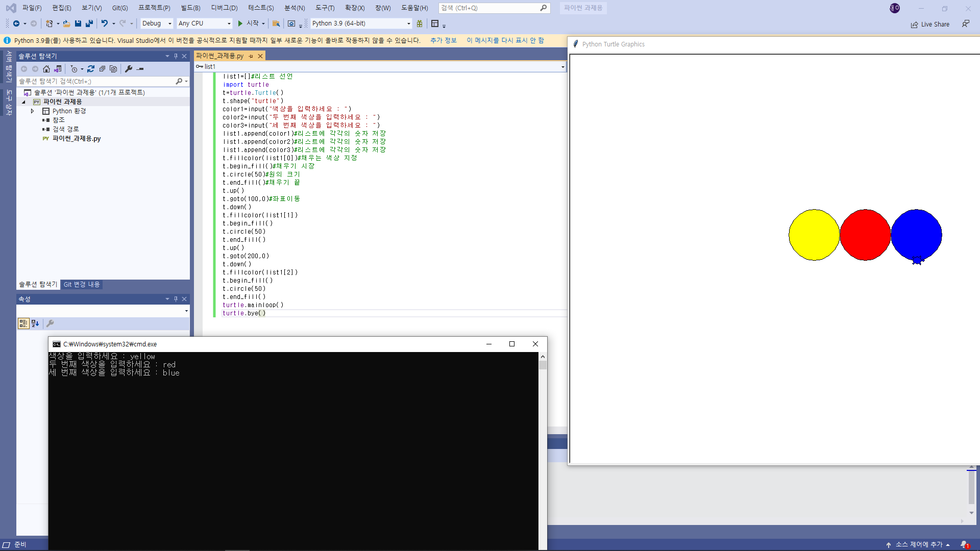Open the 디버그(D) menu

[x=224, y=8]
